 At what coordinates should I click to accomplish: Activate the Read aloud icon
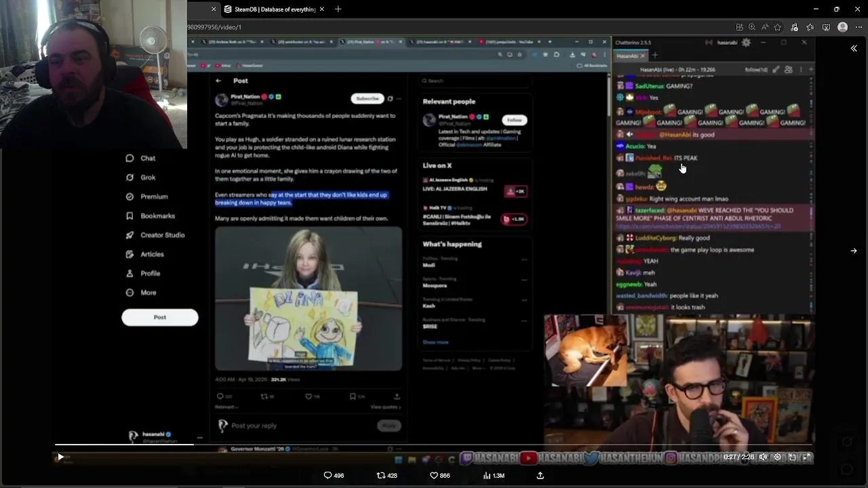(x=765, y=27)
